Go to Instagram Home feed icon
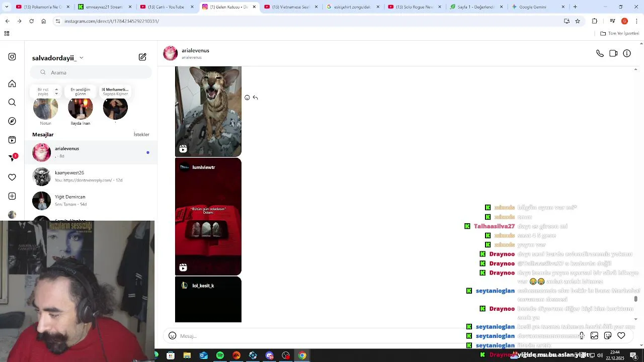Screen dimensions: 644x362 click(12, 83)
